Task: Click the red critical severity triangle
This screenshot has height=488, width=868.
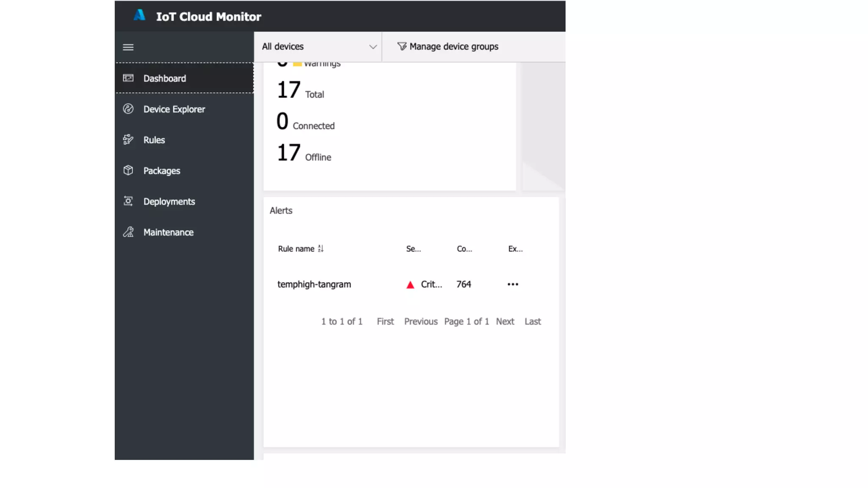Action: tap(410, 285)
